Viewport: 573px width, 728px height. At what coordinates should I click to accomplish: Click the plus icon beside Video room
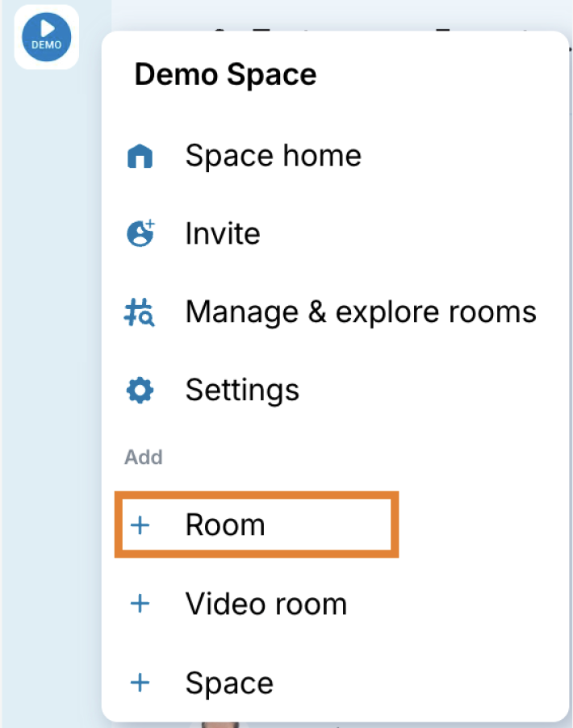(x=140, y=604)
